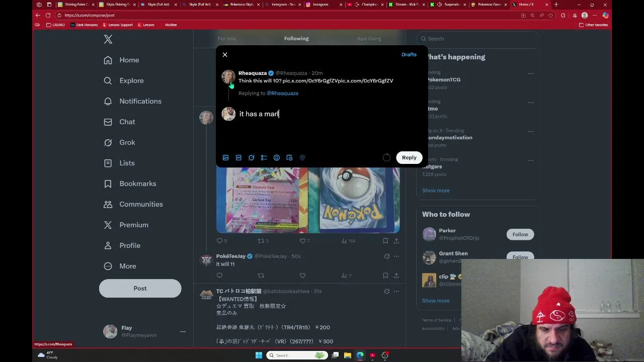Switch to the Following timeline tab
The image size is (644, 362).
(296, 38)
